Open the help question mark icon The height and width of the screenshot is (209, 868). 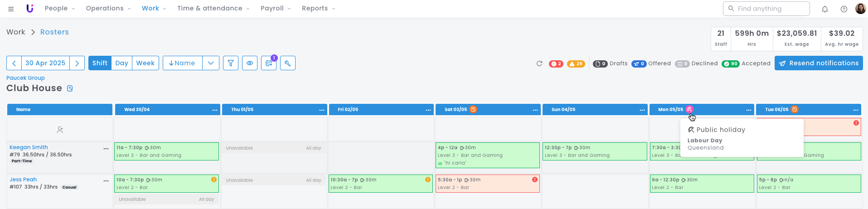844,9
